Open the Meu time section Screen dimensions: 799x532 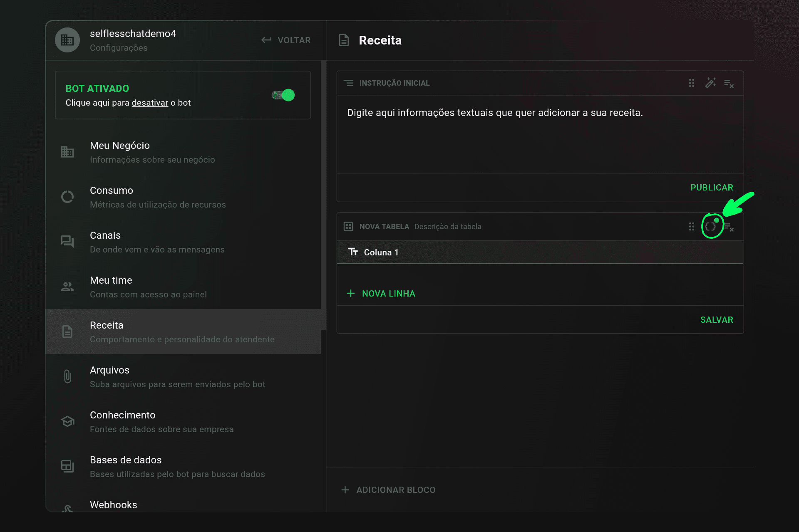click(183, 287)
